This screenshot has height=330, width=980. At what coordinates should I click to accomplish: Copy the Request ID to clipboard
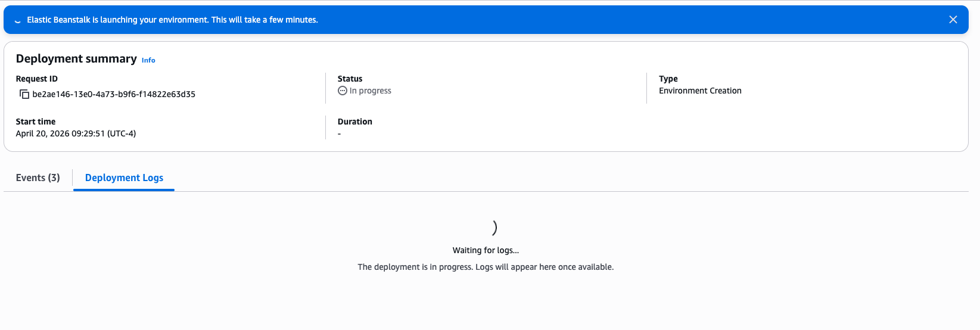(24, 94)
